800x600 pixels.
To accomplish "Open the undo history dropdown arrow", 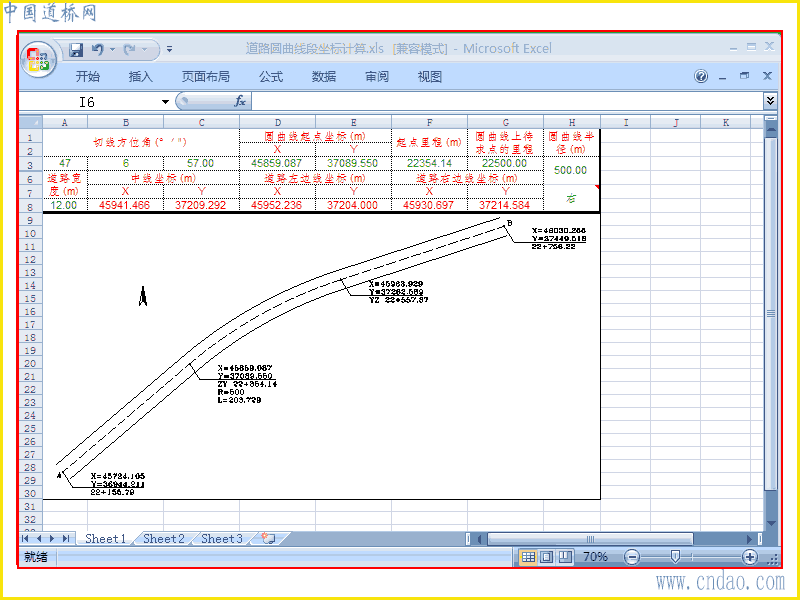I will [x=113, y=49].
